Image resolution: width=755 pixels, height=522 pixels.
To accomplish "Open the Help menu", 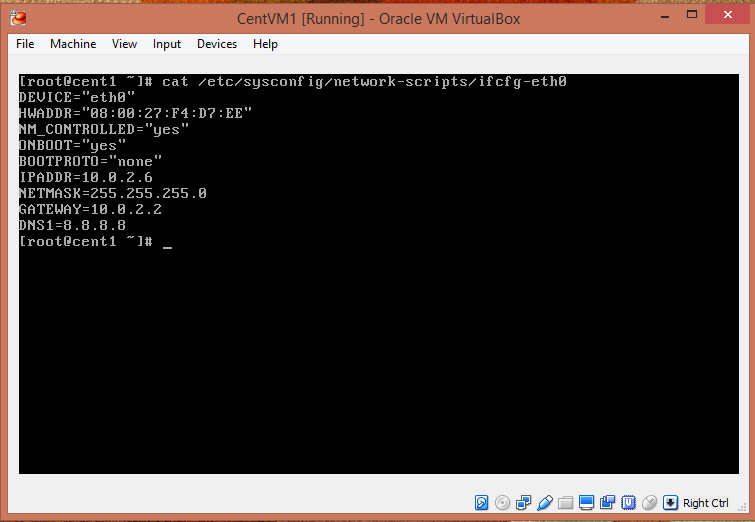I will 265,44.
